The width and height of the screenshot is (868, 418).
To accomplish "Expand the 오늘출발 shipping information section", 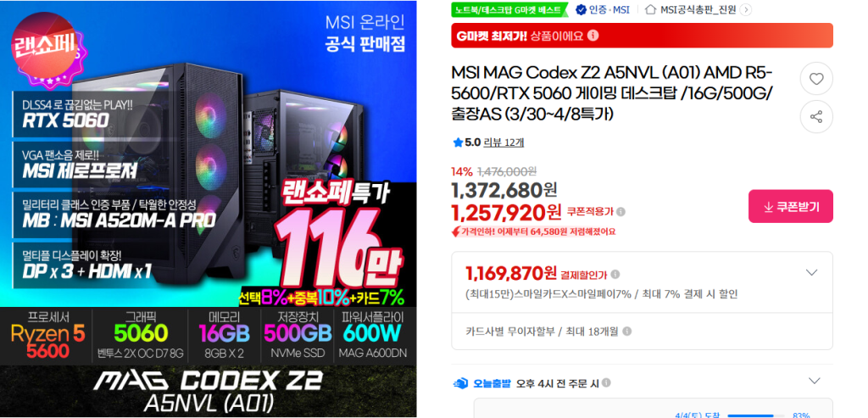I will coord(814,381).
